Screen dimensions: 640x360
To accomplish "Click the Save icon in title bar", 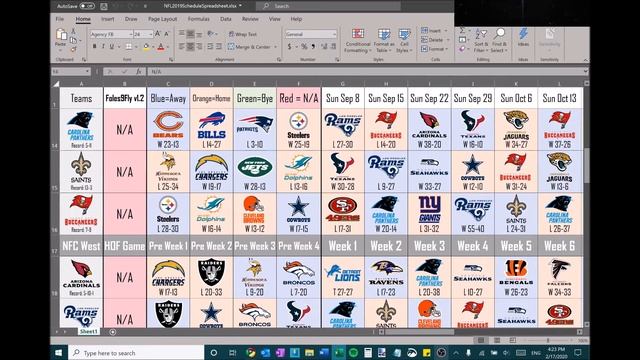I will pyautogui.click(x=104, y=6).
